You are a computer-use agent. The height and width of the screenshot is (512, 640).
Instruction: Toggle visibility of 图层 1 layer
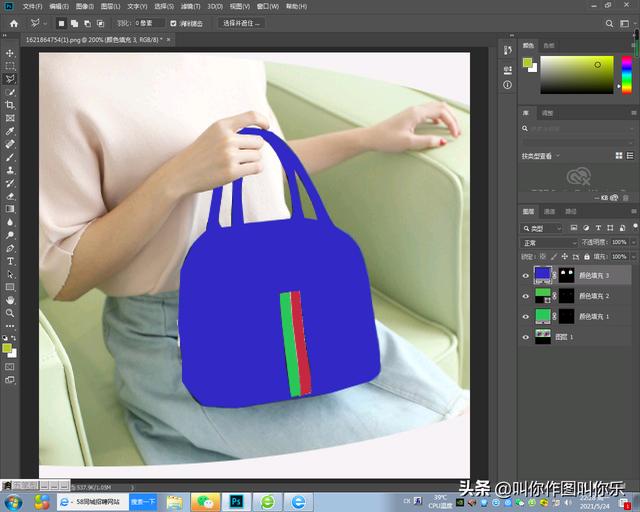pos(526,338)
